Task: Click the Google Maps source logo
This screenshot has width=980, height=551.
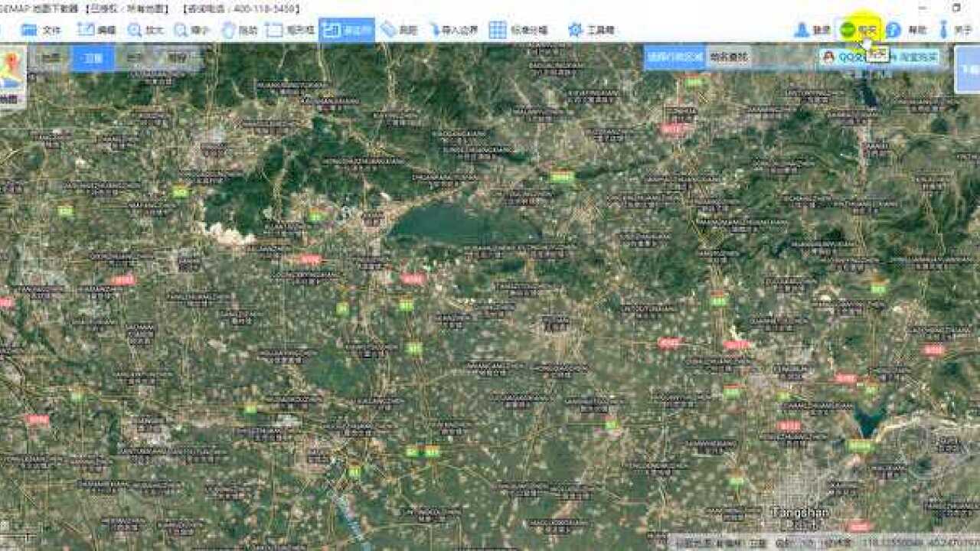Action: (x=12, y=76)
